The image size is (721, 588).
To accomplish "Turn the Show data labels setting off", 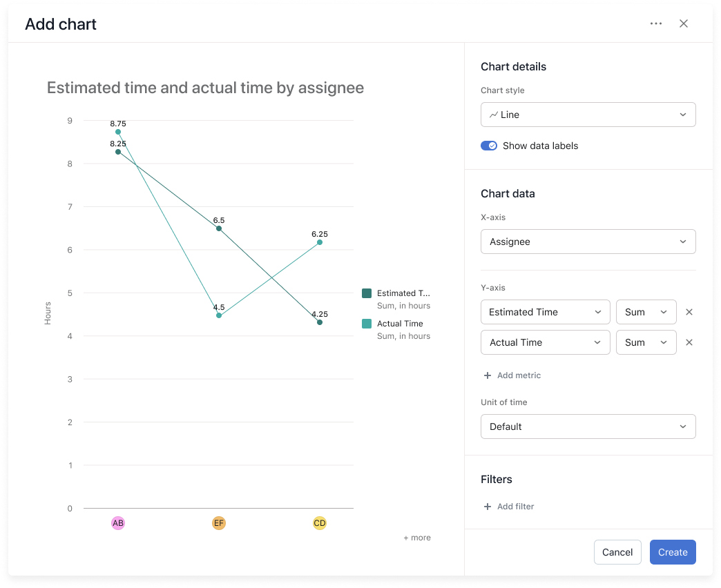I will pyautogui.click(x=489, y=146).
